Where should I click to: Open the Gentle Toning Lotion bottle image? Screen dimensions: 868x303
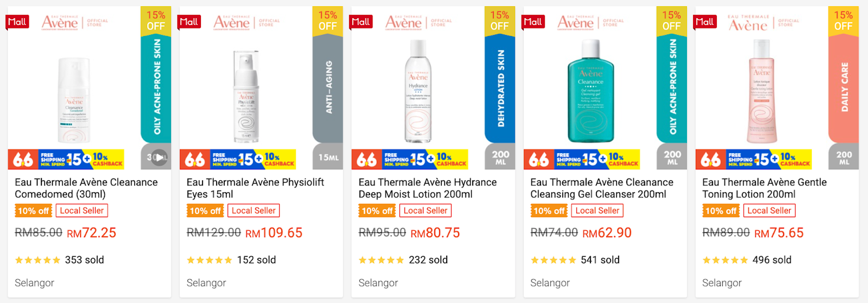click(761, 91)
